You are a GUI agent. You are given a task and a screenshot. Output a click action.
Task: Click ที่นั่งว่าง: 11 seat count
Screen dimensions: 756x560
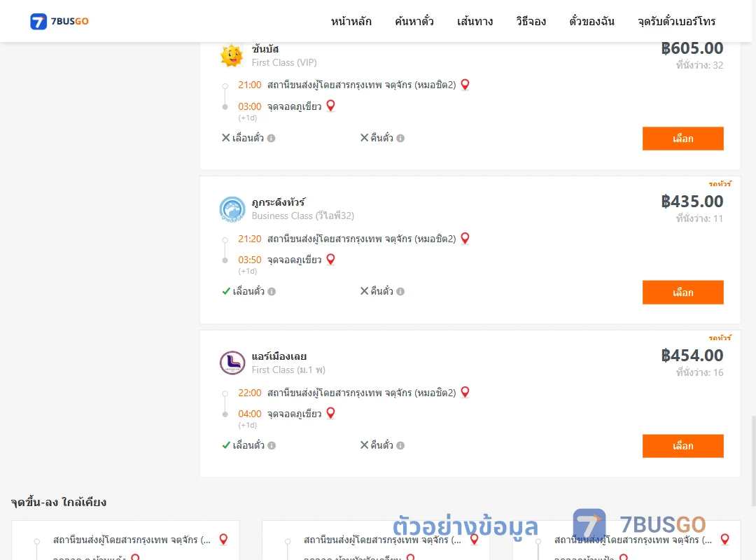[699, 218]
